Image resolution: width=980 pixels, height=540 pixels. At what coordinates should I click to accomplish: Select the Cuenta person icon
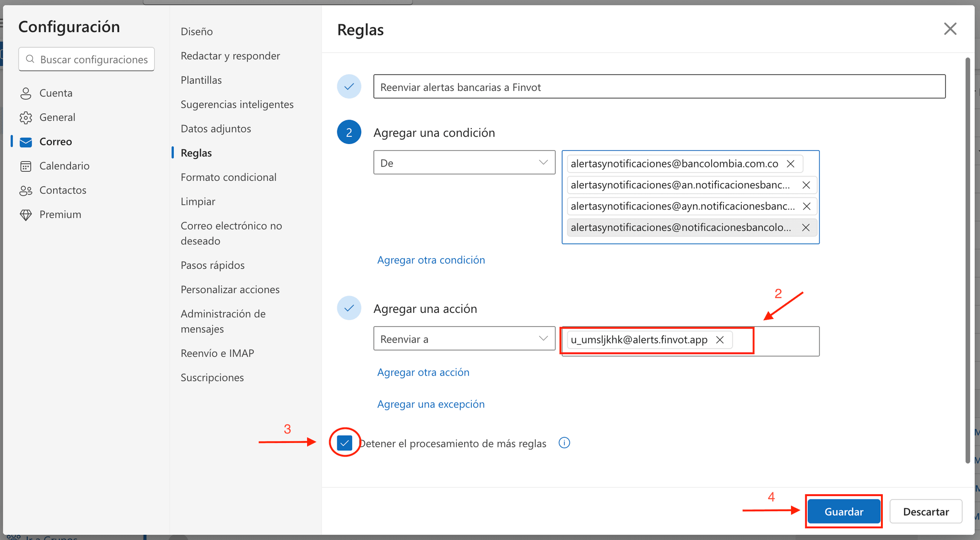(26, 93)
